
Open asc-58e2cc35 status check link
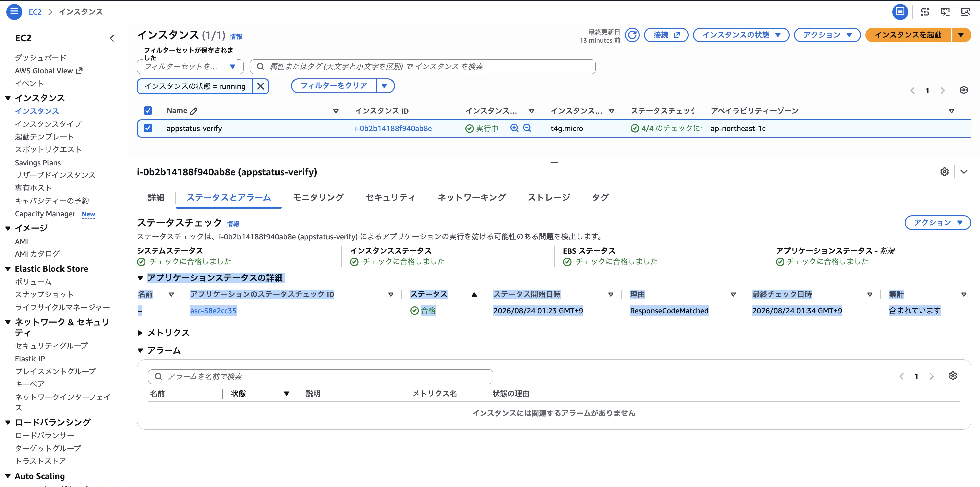pyautogui.click(x=213, y=311)
